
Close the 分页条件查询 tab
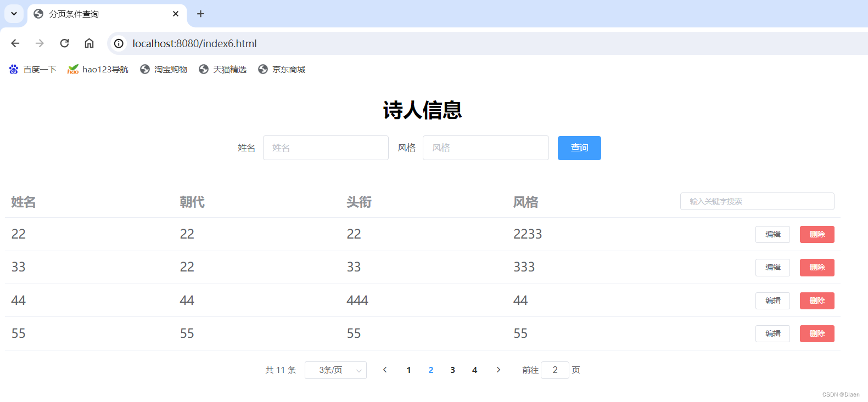176,14
